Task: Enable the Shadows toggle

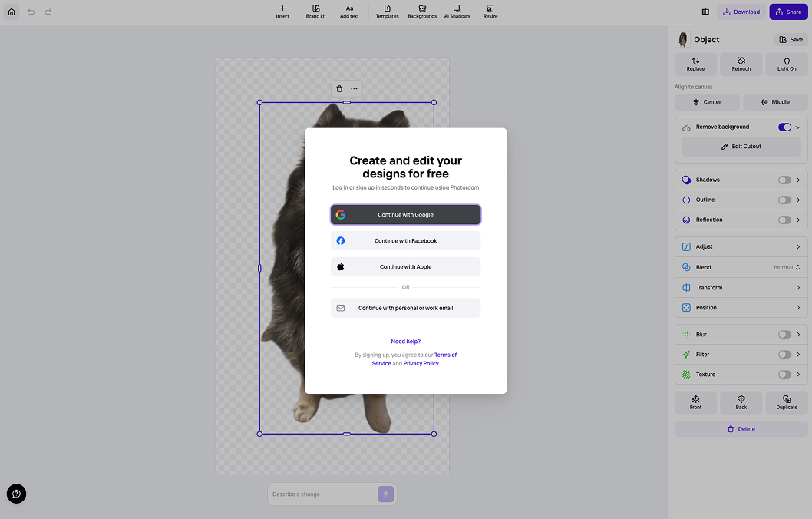Action: (x=784, y=180)
